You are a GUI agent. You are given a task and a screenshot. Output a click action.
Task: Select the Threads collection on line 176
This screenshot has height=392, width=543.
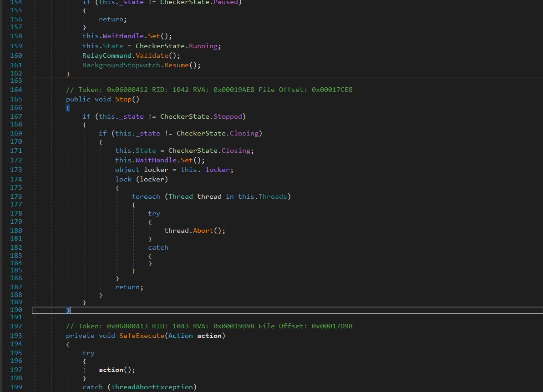pyautogui.click(x=273, y=196)
